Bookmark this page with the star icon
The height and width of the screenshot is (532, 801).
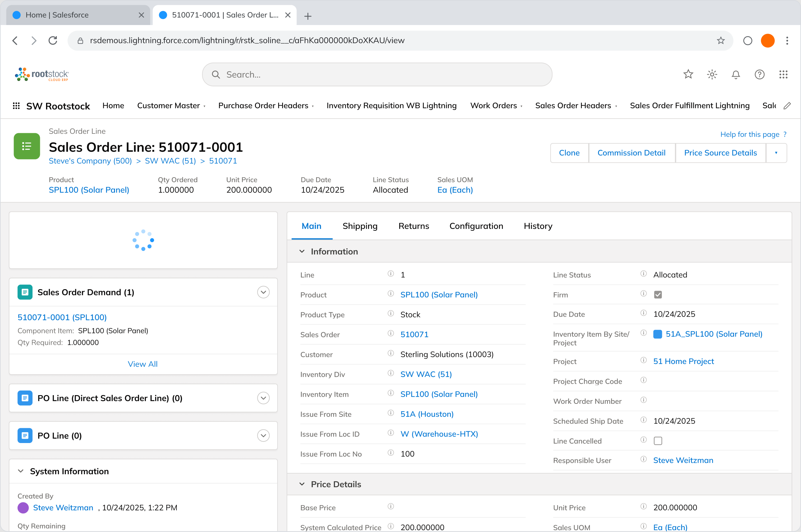click(x=721, y=41)
